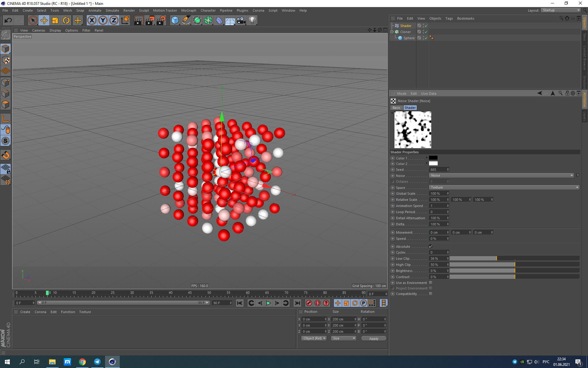Image resolution: width=588 pixels, height=368 pixels.
Task: Click frame 45 on the timeline
Action: coord(190,293)
